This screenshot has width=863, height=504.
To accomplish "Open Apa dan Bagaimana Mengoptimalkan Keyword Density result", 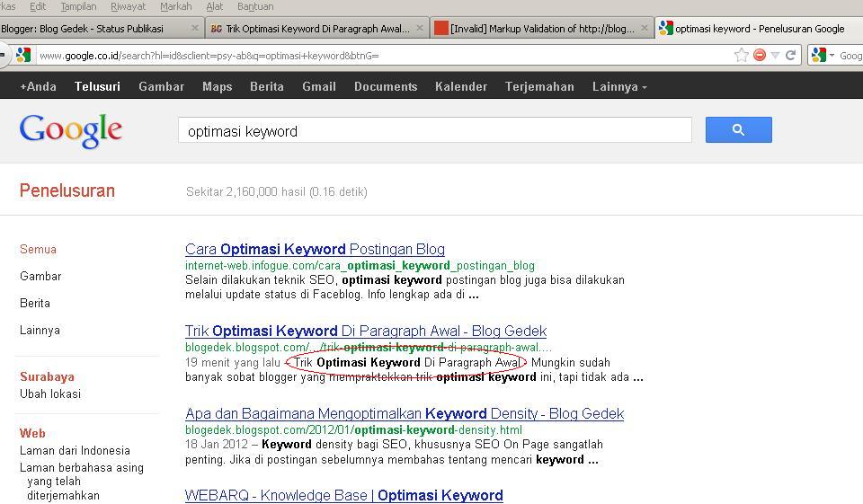I will (x=405, y=414).
